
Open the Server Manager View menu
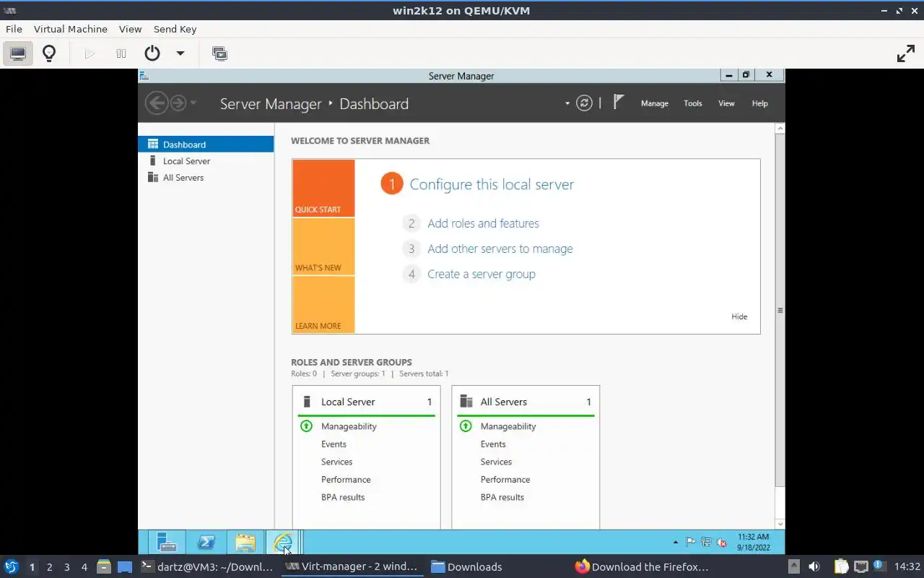[x=726, y=103]
